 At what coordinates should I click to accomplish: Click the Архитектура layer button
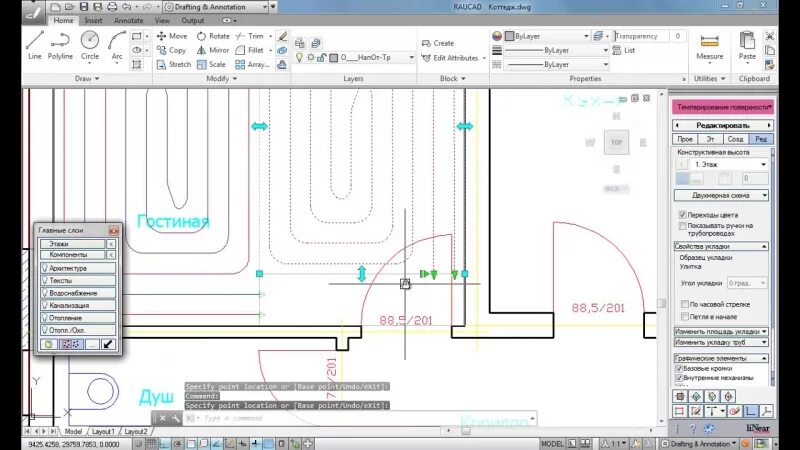coord(78,268)
